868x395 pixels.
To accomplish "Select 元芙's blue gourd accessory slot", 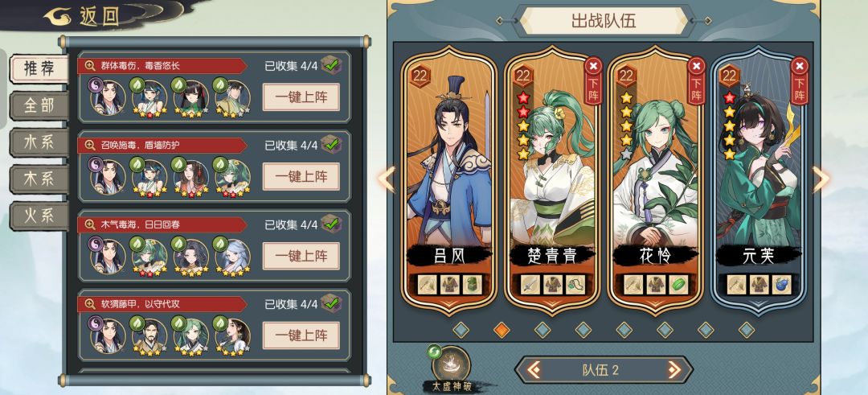I will click(781, 284).
